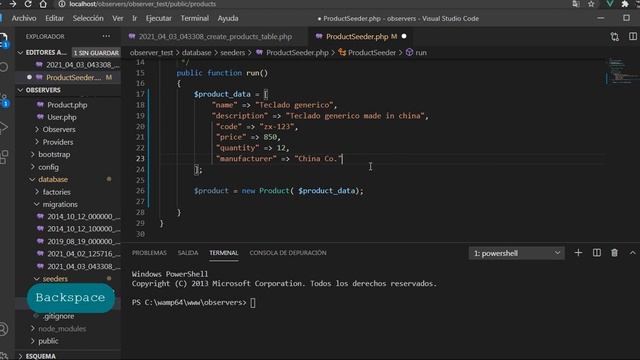
Task: Open browser extensions puzzle icon
Action: 624,4
